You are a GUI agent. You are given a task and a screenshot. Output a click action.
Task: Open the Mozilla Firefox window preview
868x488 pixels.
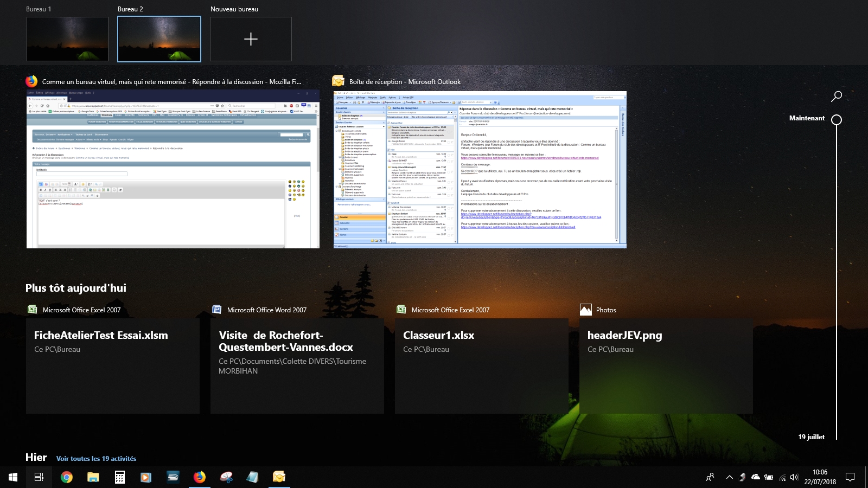pyautogui.click(x=173, y=169)
